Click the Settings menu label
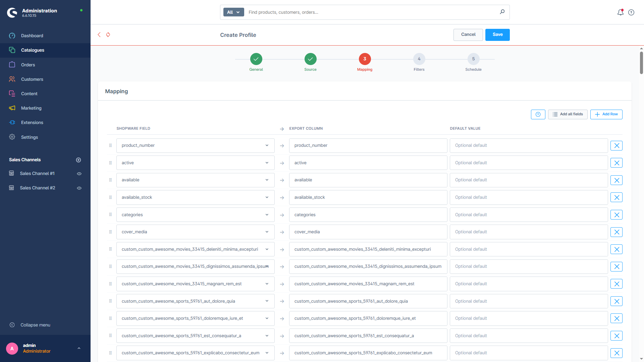The width and height of the screenshot is (644, 362). click(x=30, y=137)
